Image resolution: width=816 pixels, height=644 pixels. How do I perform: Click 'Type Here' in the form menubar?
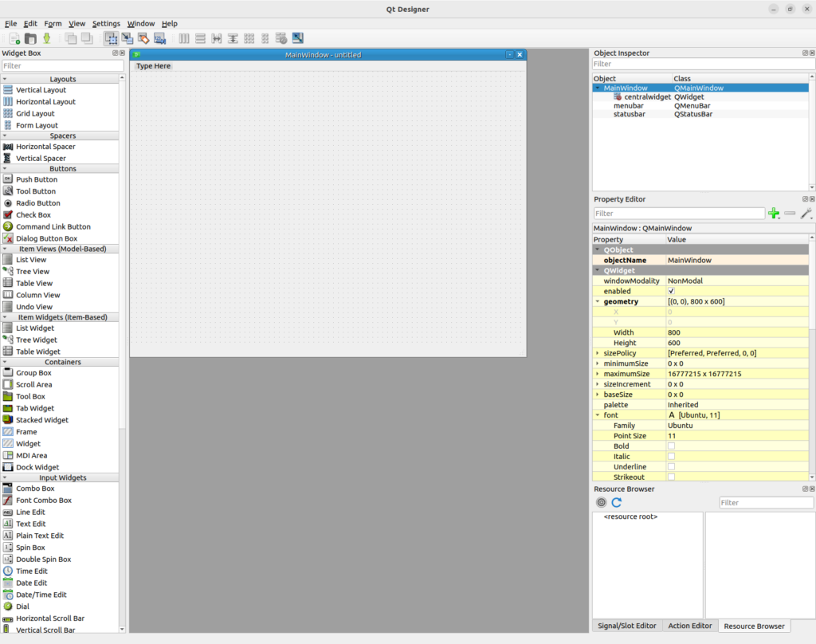(x=153, y=66)
